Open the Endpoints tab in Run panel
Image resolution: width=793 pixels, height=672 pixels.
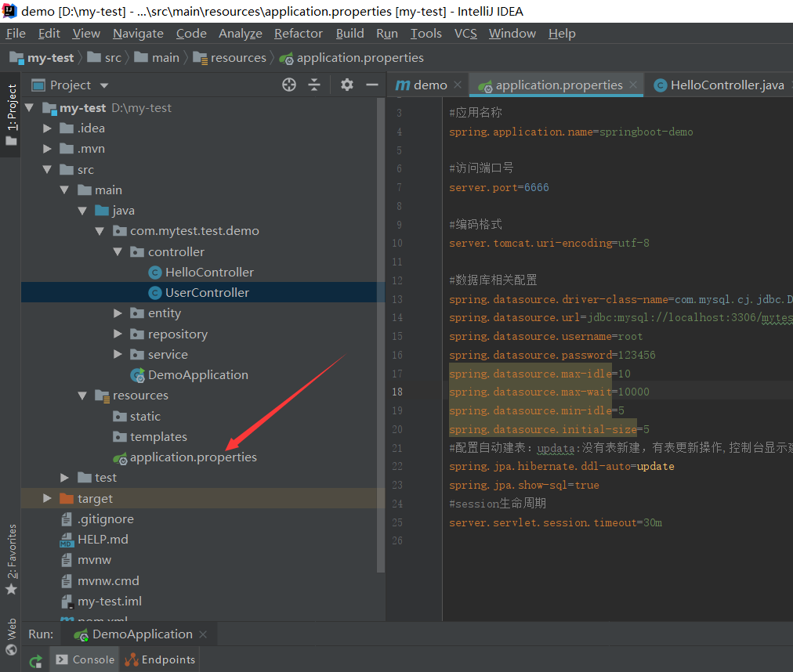click(160, 659)
